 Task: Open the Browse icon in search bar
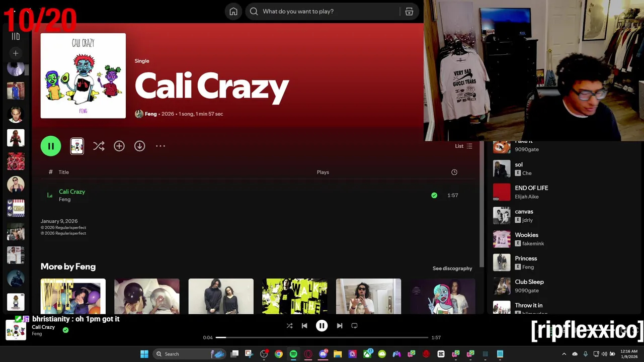tap(409, 12)
